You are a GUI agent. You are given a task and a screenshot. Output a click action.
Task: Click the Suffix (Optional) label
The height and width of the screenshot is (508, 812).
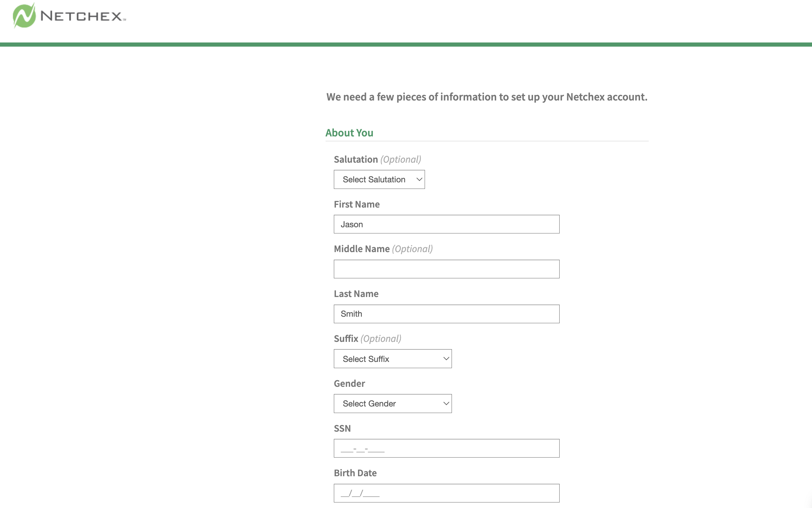click(367, 339)
